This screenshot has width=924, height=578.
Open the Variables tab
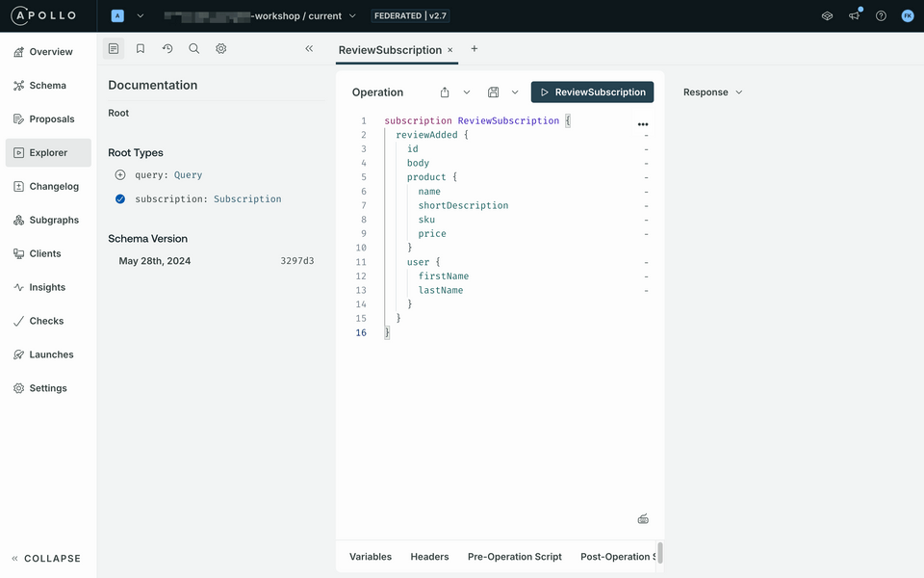(x=370, y=556)
